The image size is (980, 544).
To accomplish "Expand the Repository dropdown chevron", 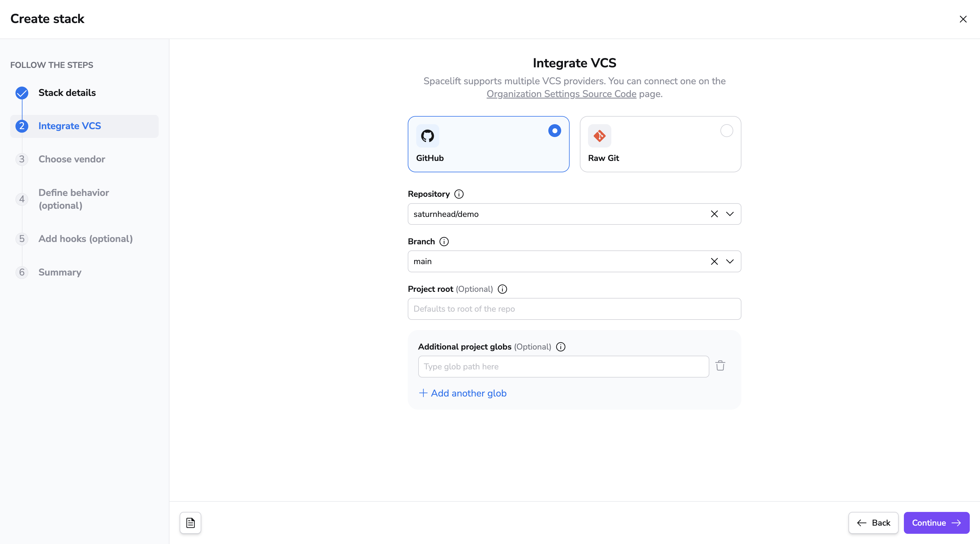I will (729, 214).
